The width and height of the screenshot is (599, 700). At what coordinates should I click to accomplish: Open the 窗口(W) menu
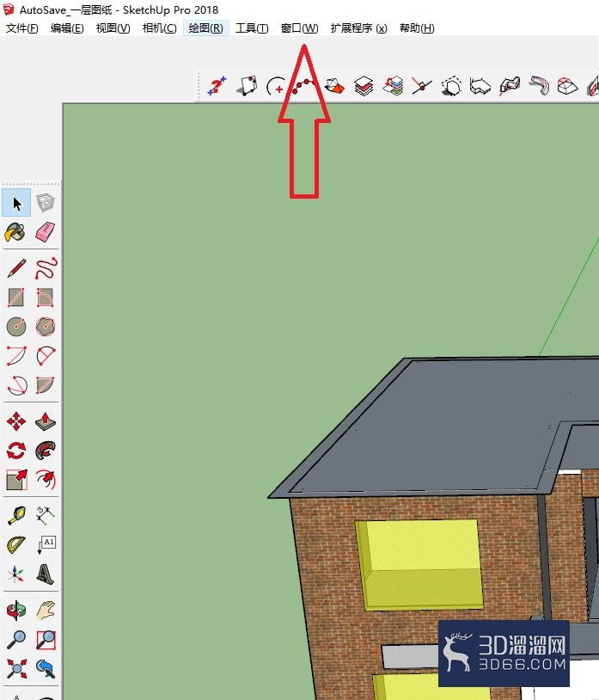click(299, 28)
